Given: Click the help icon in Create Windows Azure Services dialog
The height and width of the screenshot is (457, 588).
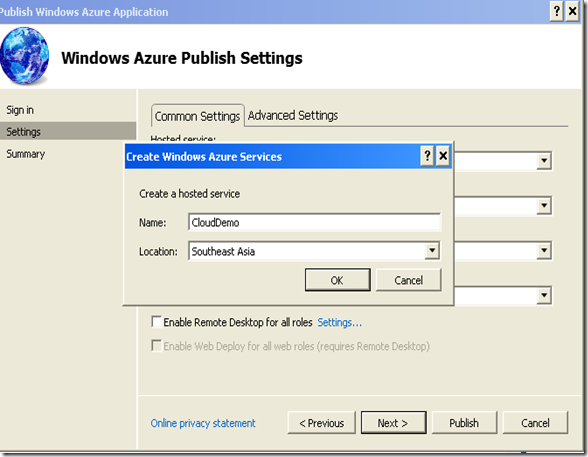Looking at the screenshot, I should point(428,156).
